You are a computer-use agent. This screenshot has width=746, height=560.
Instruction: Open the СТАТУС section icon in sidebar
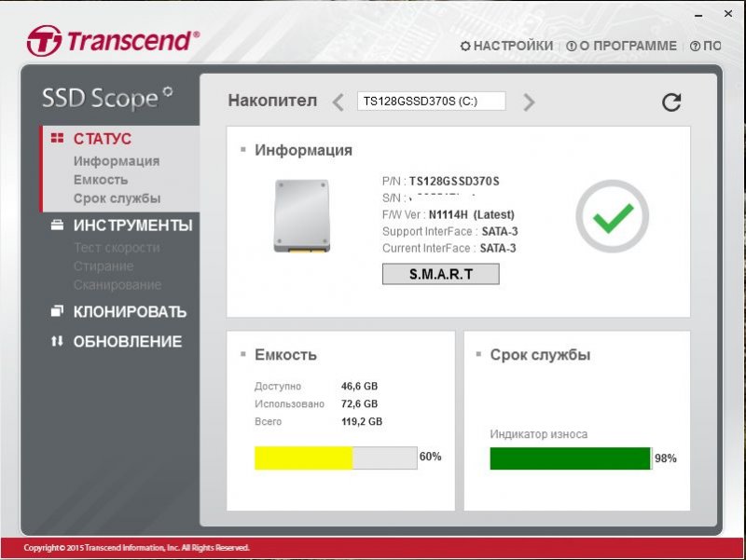(58, 138)
